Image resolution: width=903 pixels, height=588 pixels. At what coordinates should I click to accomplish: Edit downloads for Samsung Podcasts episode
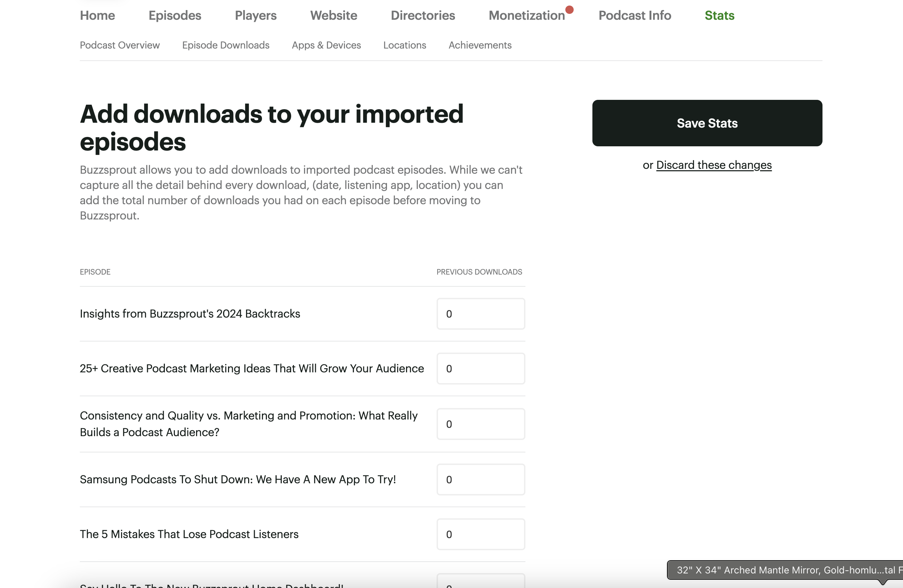click(480, 479)
